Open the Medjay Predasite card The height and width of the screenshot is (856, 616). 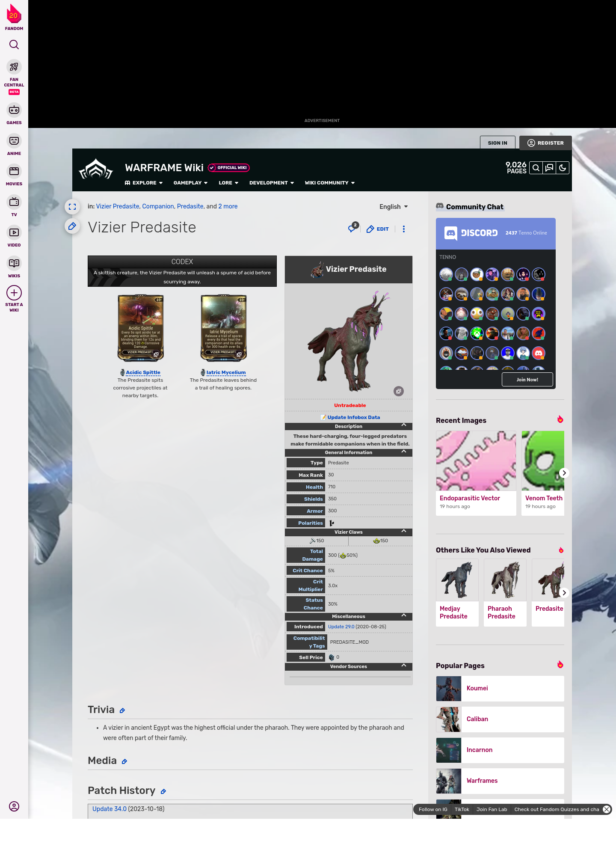[457, 592]
